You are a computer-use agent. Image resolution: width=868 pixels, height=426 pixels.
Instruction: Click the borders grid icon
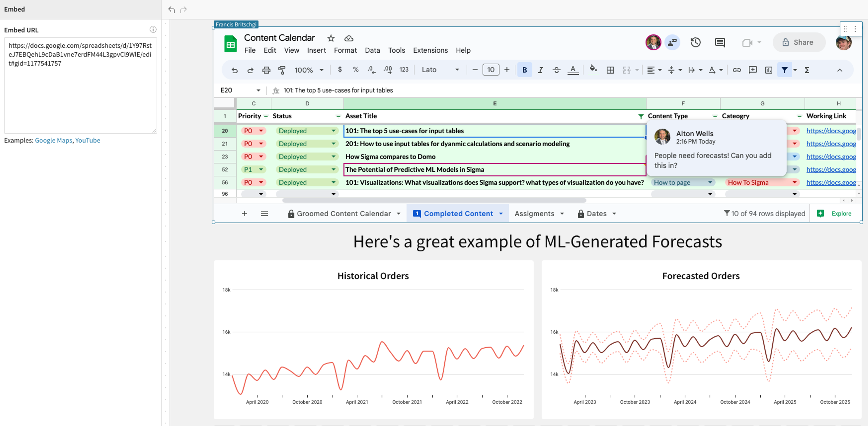coord(610,70)
